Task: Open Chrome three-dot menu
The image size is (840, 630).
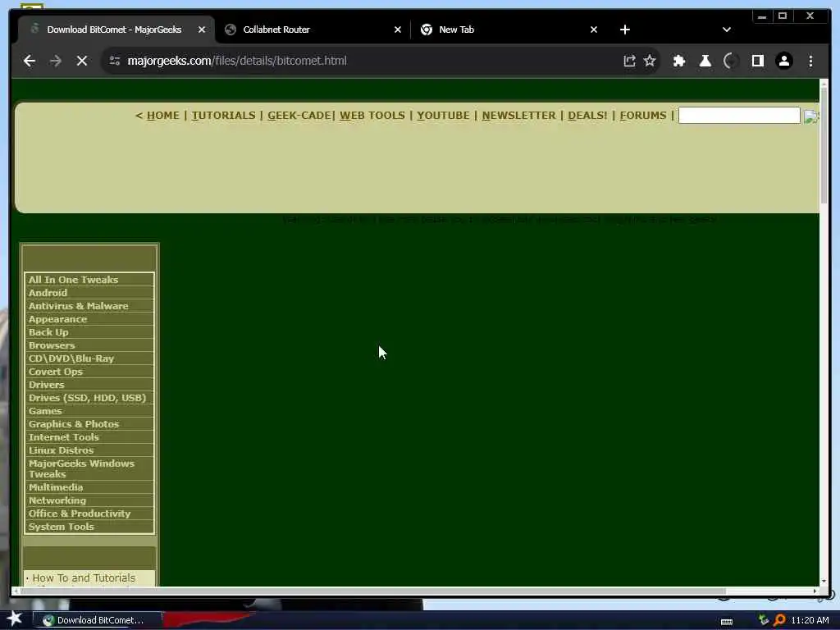Action: tap(810, 61)
